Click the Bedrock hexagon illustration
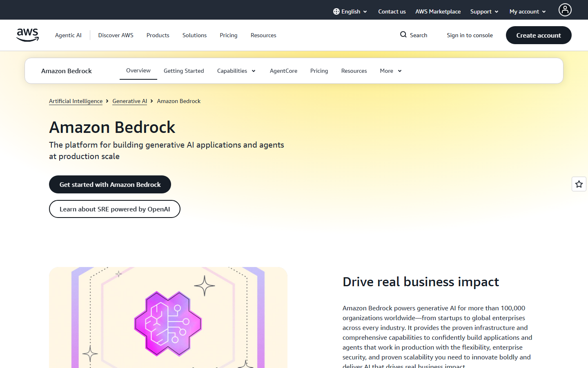Screen dimensions: 588x368 [x=168, y=323]
